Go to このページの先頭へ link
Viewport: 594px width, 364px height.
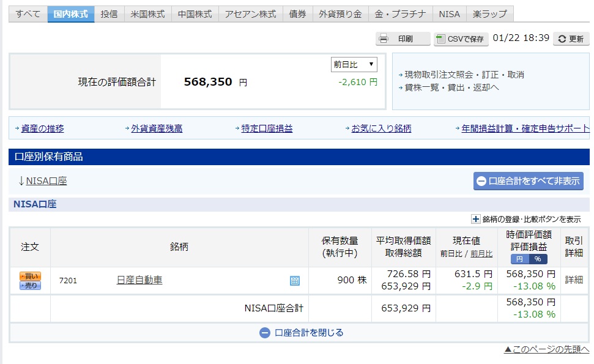tap(547, 349)
